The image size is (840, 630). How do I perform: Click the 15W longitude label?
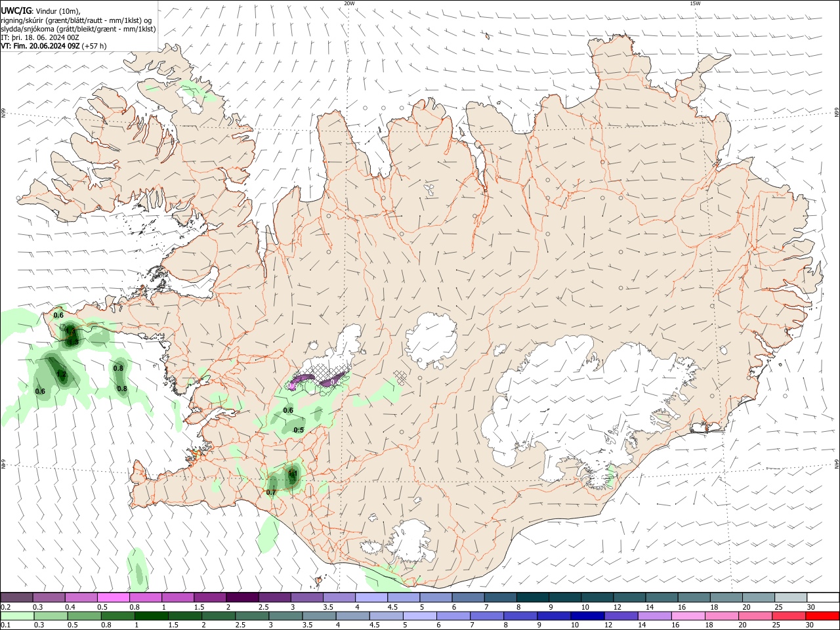[x=696, y=3]
